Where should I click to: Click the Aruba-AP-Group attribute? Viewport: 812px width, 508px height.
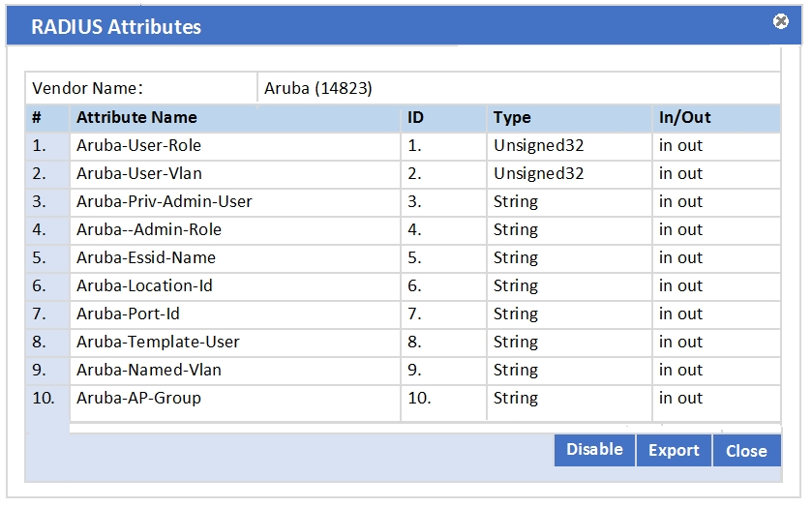pyautogui.click(x=138, y=399)
